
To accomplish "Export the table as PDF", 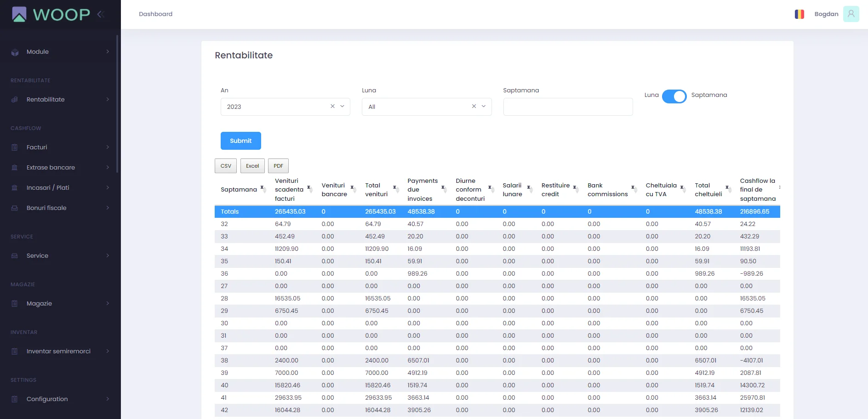I will pyautogui.click(x=278, y=165).
